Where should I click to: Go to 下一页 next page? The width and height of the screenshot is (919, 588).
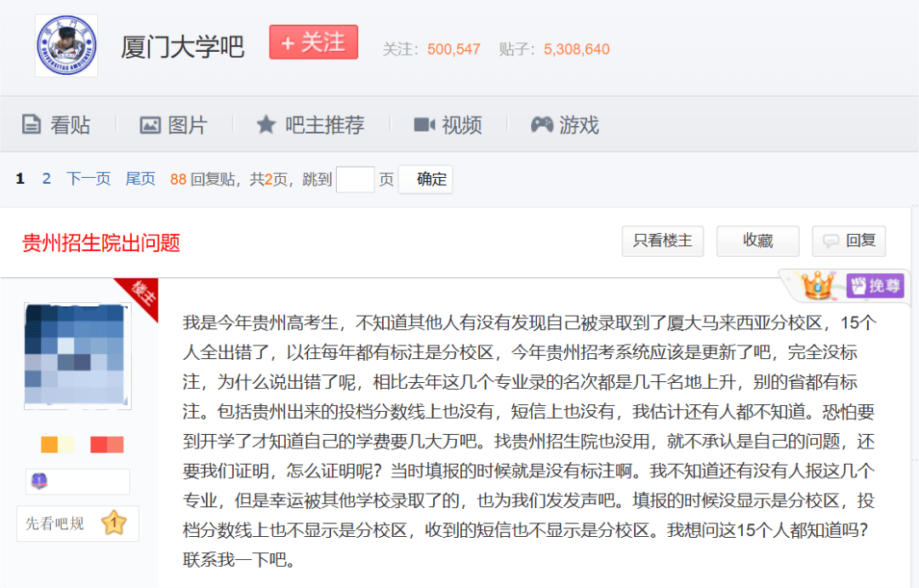(x=88, y=179)
